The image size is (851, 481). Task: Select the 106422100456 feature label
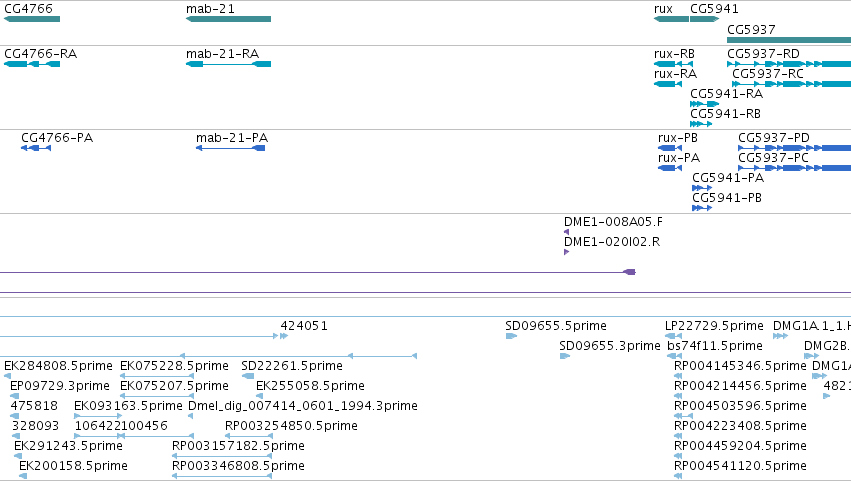coord(121,426)
